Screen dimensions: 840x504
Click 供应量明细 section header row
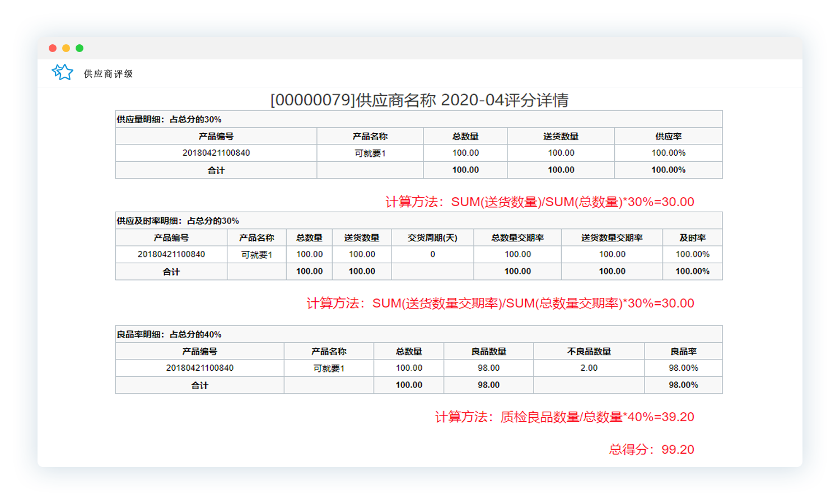[169, 119]
